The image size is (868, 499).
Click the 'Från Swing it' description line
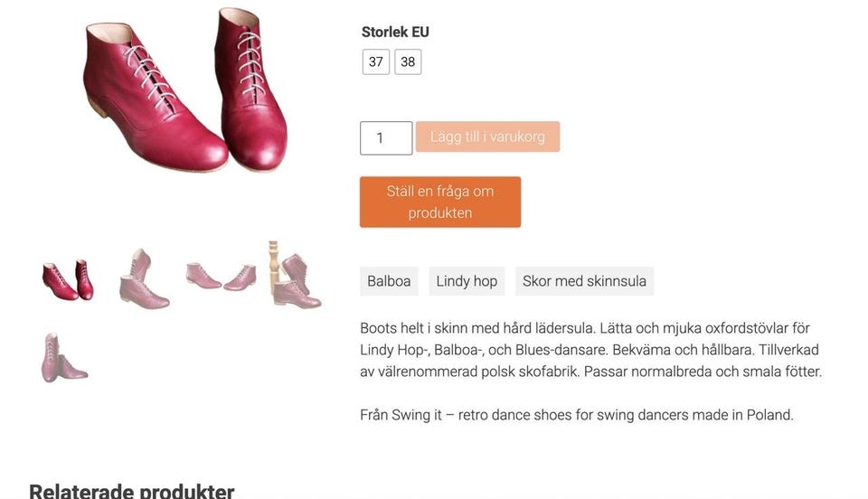(x=576, y=415)
